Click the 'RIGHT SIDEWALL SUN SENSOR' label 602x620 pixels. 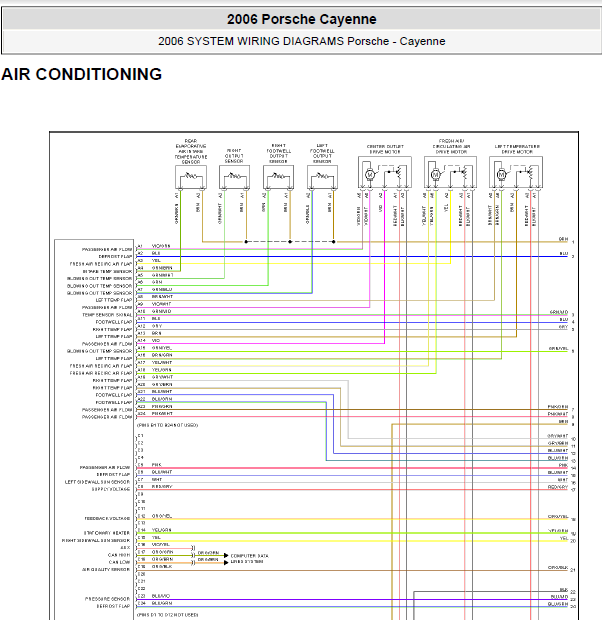96,540
